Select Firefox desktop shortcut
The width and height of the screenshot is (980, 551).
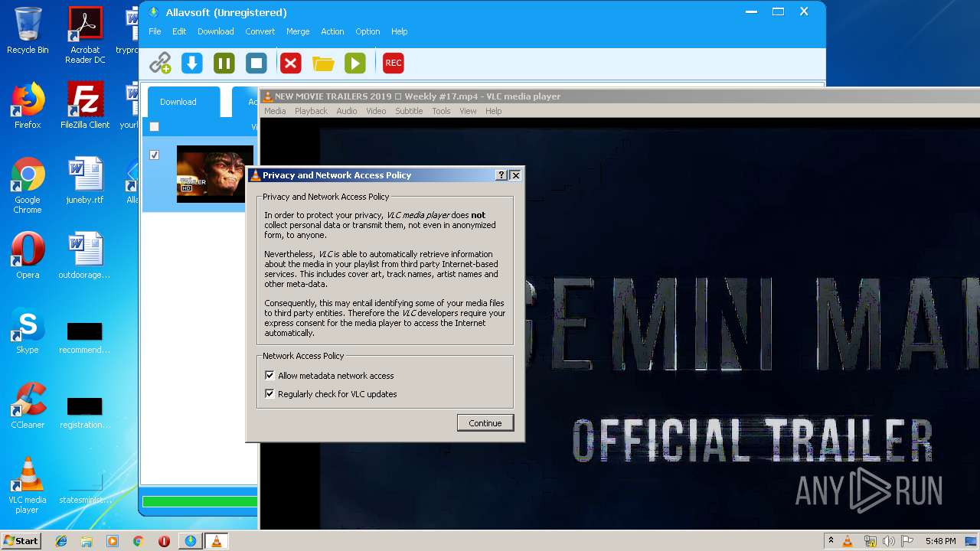pos(28,106)
